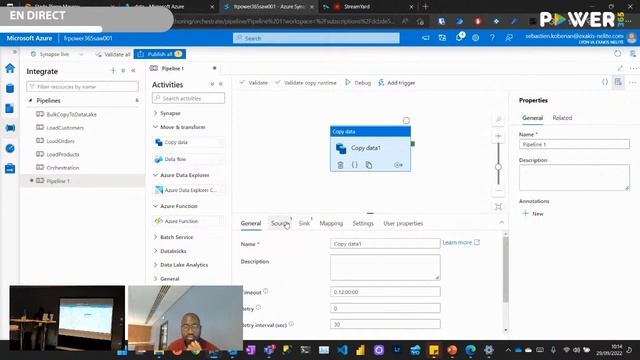Open the Synapse live mode dropdown
This screenshot has height=360, width=640.
click(x=57, y=54)
